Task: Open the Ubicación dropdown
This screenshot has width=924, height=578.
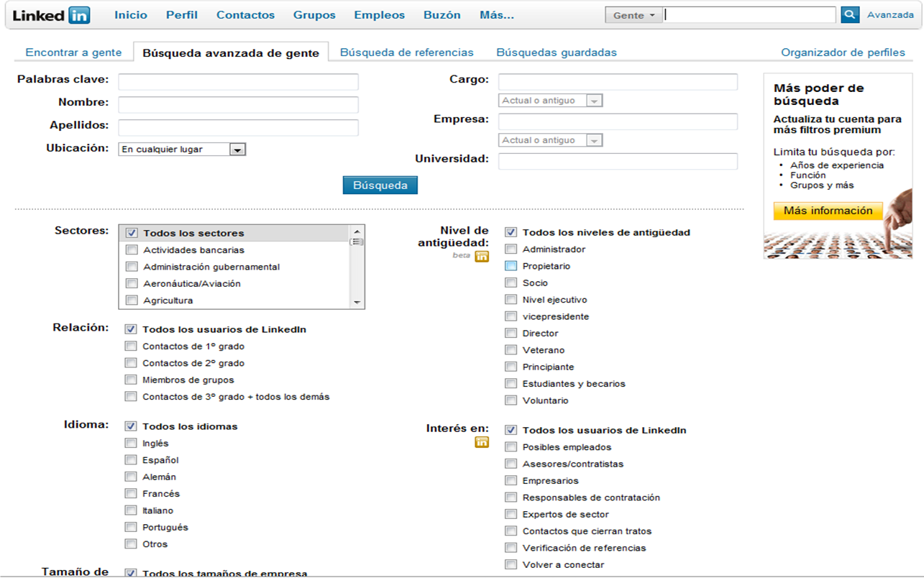Action: (182, 150)
